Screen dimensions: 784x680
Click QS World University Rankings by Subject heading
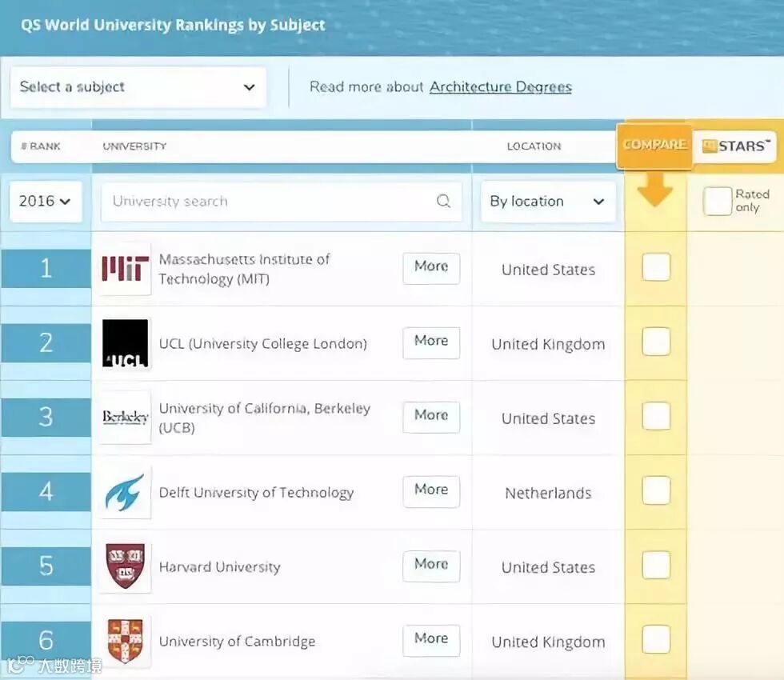click(x=173, y=25)
